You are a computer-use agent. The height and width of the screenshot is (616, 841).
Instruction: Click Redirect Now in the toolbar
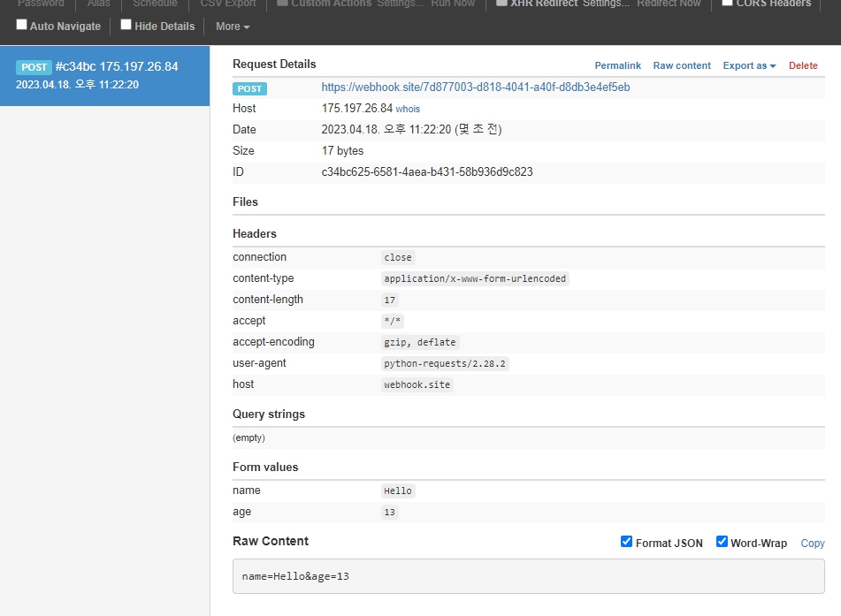(x=669, y=4)
